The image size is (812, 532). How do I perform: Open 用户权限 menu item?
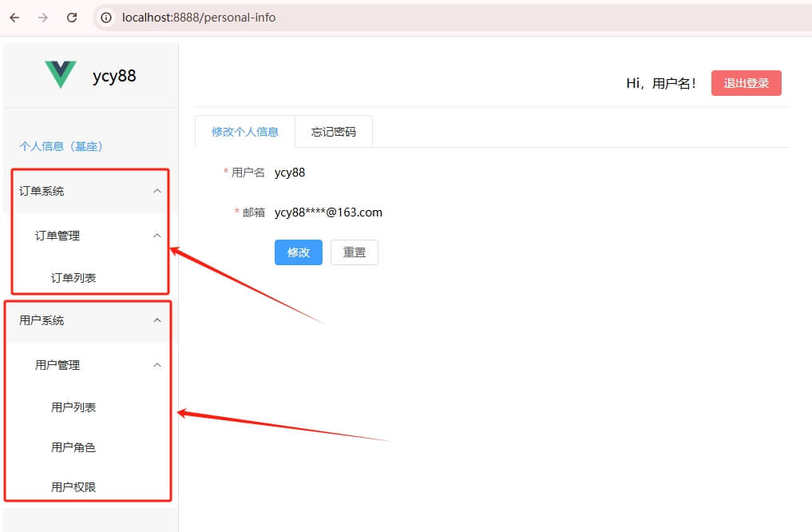(x=73, y=487)
